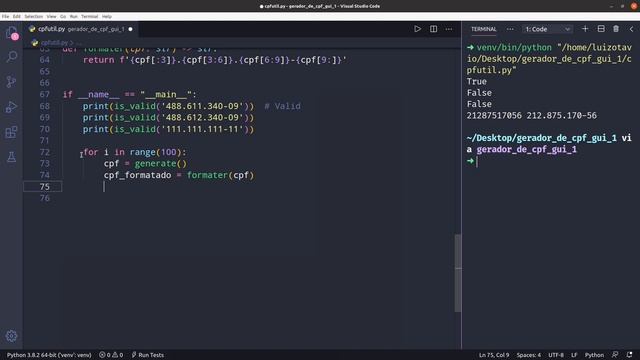Change language mode Python
Image resolution: width=640 pixels, height=360 pixels.
(x=594, y=355)
